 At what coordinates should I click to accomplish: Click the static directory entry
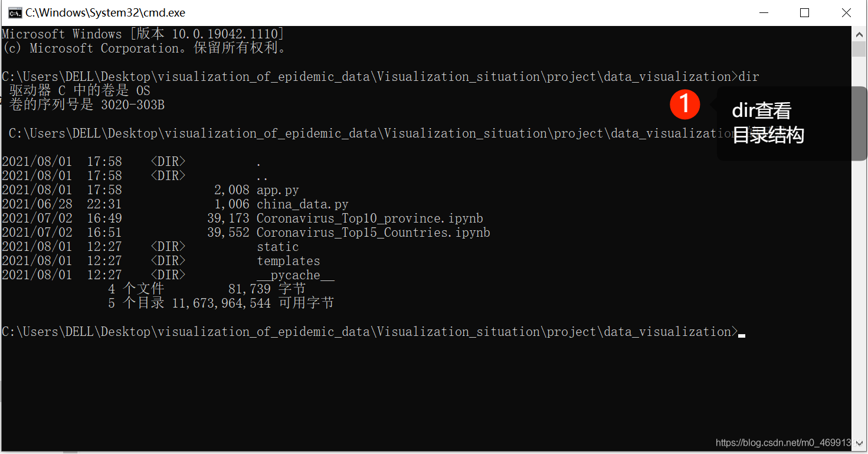pyautogui.click(x=278, y=247)
